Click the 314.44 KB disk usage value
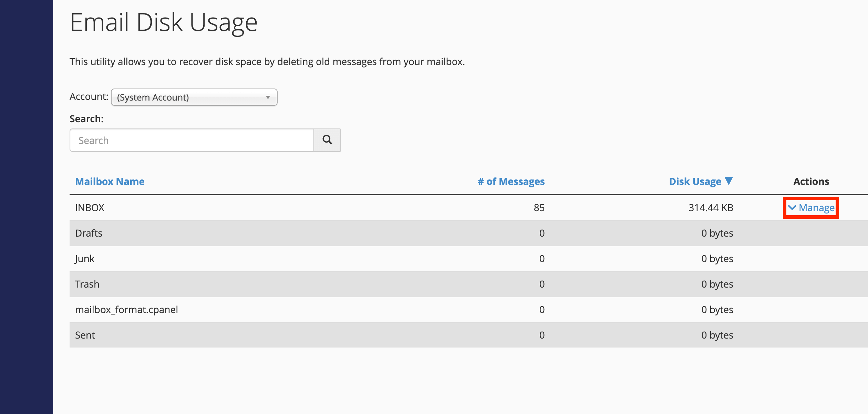The height and width of the screenshot is (414, 868). (x=711, y=208)
